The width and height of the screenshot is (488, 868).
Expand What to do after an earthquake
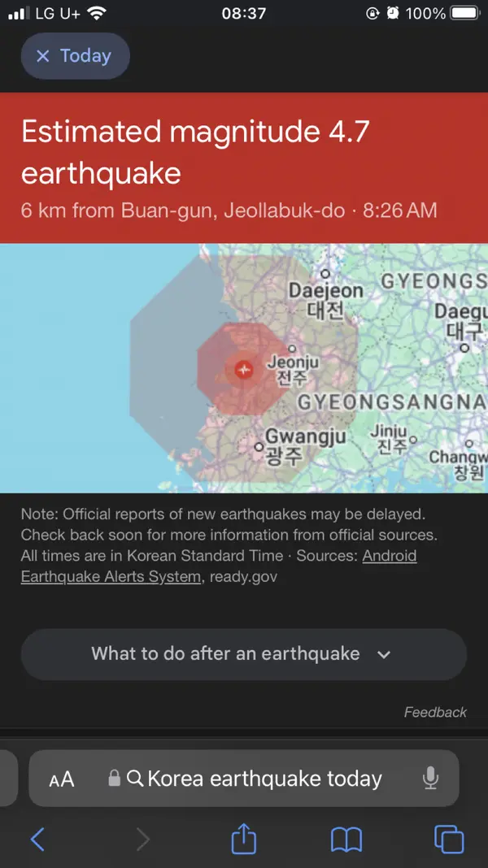244,654
